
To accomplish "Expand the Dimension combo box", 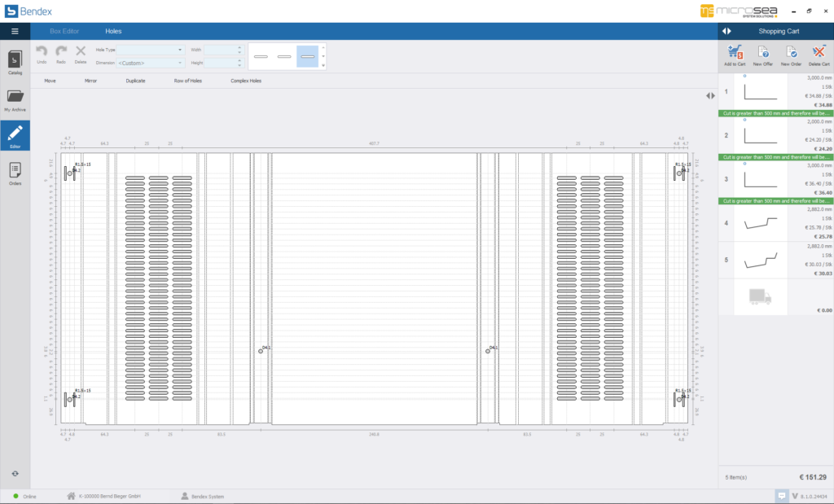I will 179,63.
